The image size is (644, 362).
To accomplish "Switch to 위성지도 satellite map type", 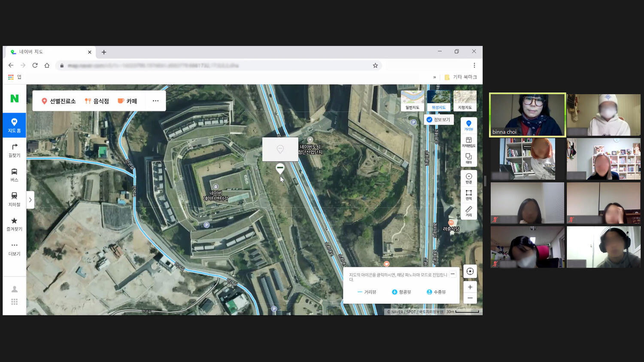I will pyautogui.click(x=439, y=101).
